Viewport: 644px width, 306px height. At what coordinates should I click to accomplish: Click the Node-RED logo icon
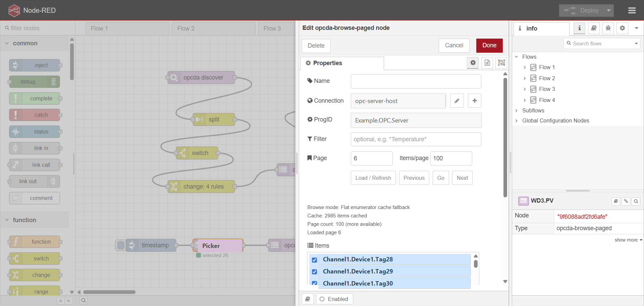point(14,10)
